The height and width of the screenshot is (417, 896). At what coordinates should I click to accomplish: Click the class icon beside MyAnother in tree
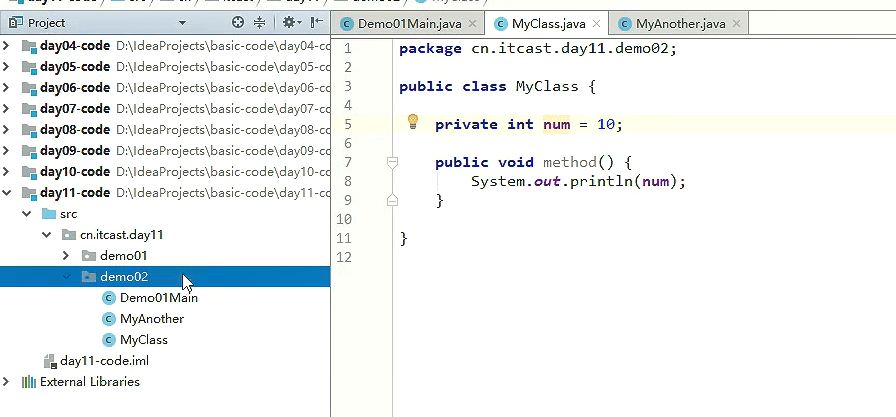tap(109, 319)
